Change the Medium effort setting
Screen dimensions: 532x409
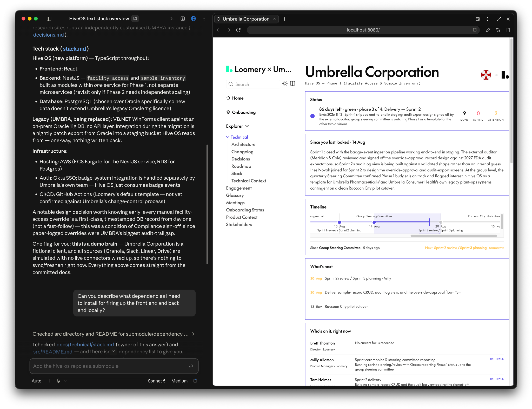[179, 381]
